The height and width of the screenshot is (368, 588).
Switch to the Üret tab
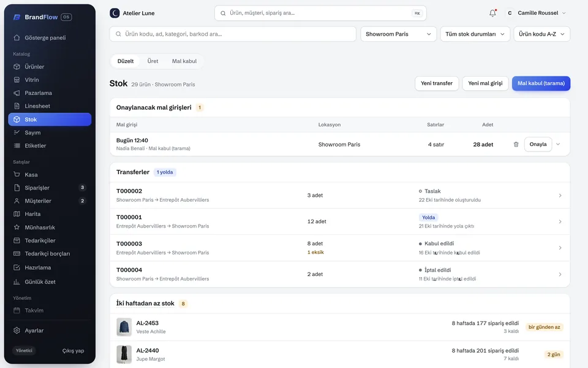153,61
